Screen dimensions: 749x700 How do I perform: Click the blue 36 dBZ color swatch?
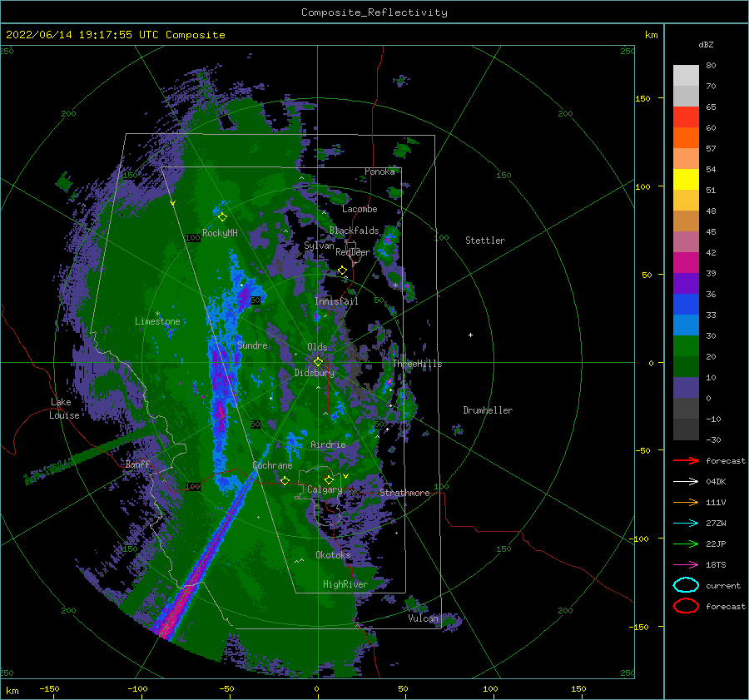tap(686, 304)
